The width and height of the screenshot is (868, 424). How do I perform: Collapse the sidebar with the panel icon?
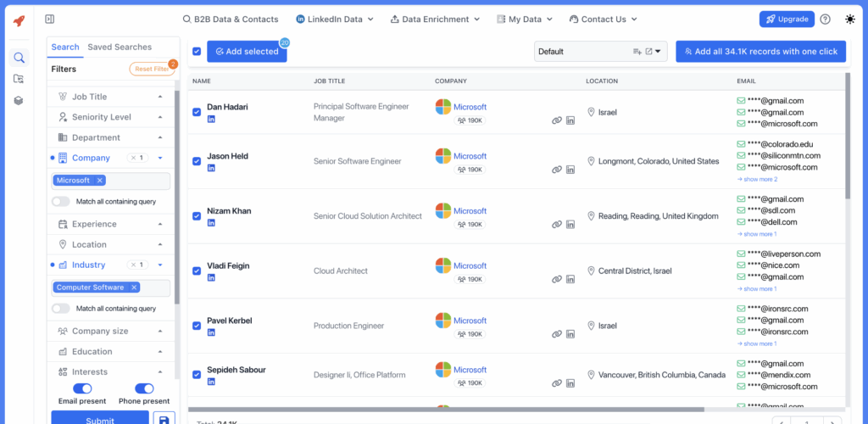(50, 19)
